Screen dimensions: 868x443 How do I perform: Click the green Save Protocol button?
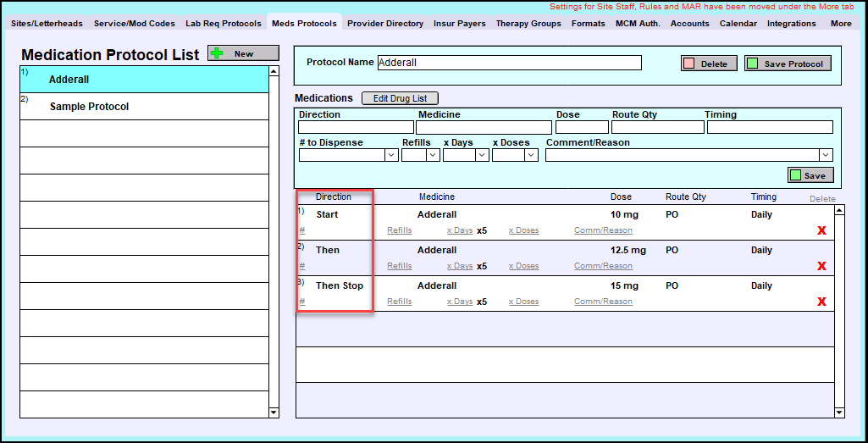tap(788, 64)
